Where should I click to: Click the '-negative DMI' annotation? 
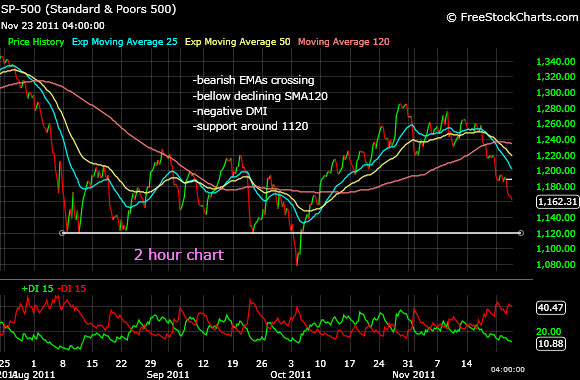tap(230, 111)
